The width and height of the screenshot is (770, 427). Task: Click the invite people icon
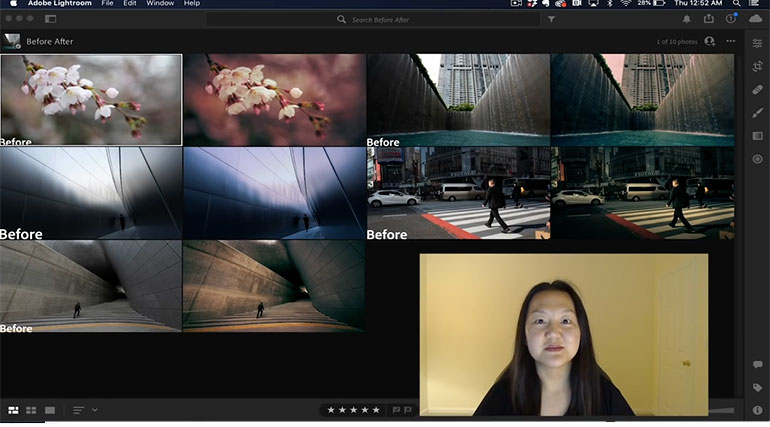(x=710, y=42)
